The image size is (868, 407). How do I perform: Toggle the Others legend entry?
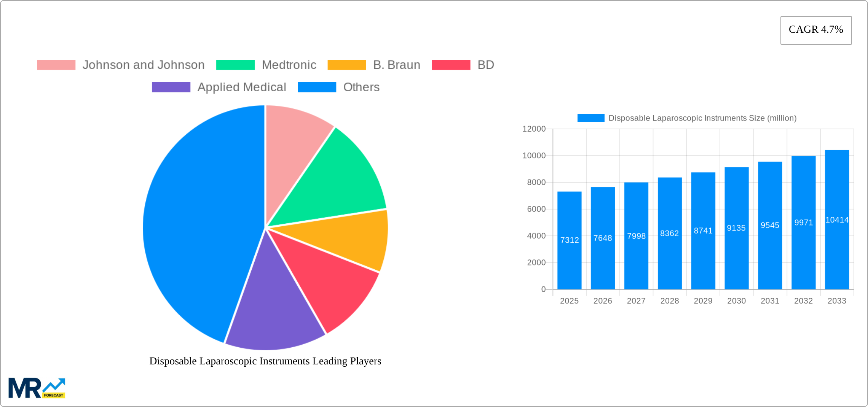pyautogui.click(x=361, y=87)
